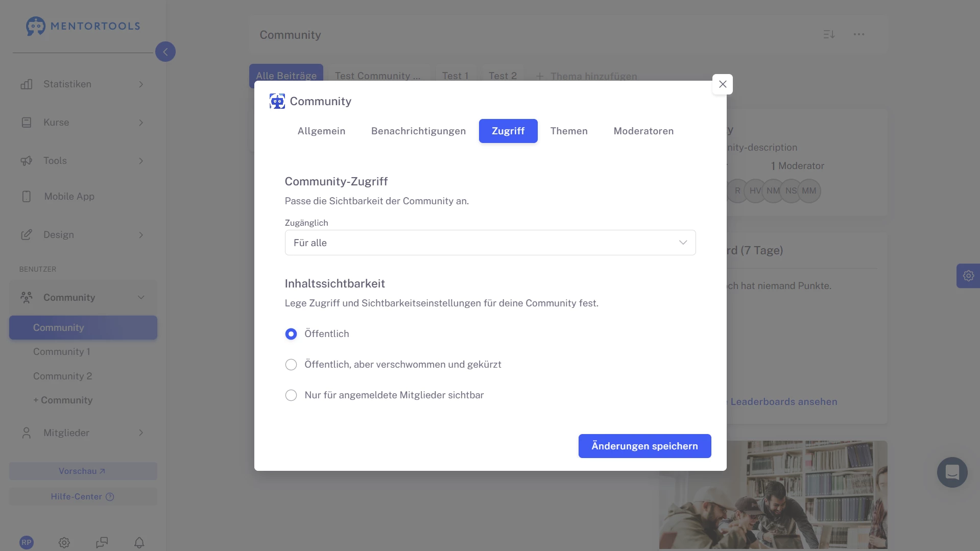Expand the Kurse sidebar section
Image resolution: width=980 pixels, height=551 pixels.
tap(83, 123)
